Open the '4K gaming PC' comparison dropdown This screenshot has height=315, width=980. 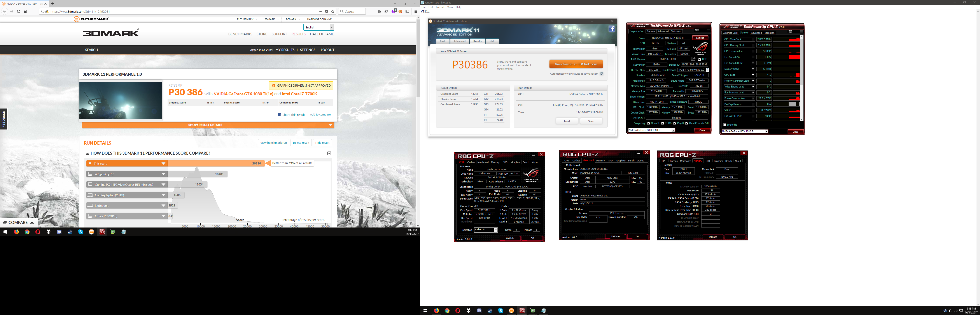click(164, 174)
